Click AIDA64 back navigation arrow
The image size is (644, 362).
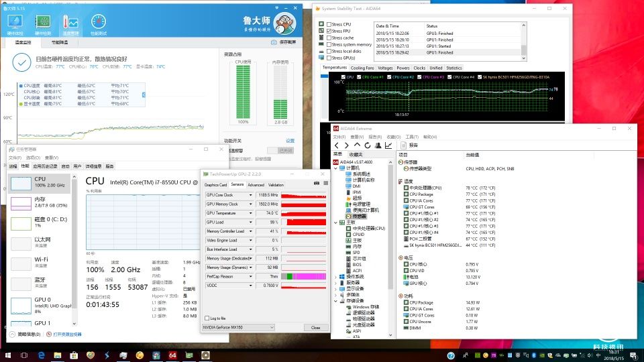pos(337,145)
